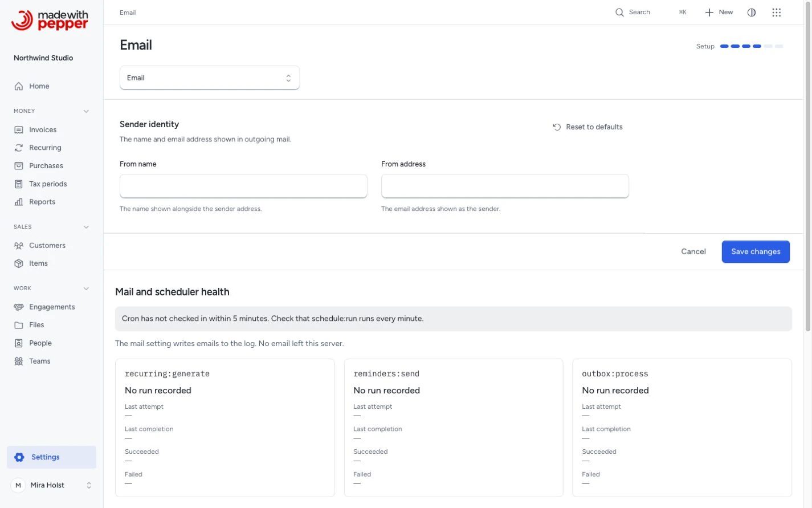Save changes to email settings
The height and width of the screenshot is (508, 812).
click(x=756, y=251)
